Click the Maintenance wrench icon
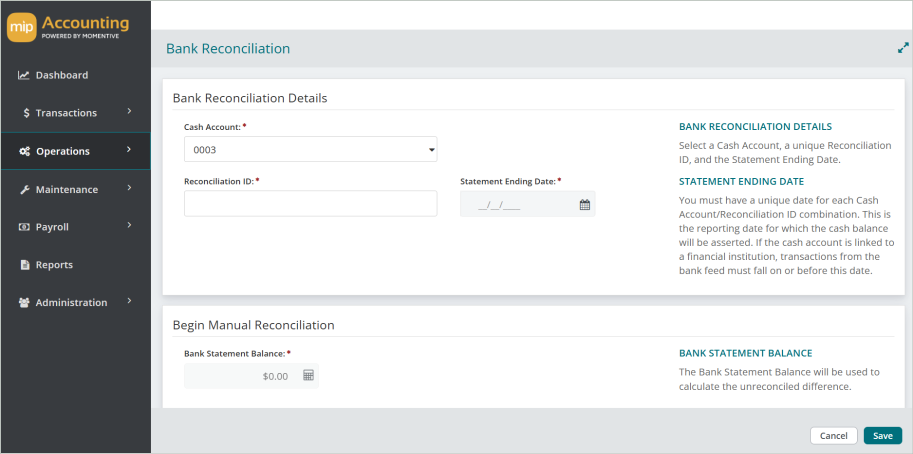This screenshot has height=454, width=913. click(x=25, y=190)
